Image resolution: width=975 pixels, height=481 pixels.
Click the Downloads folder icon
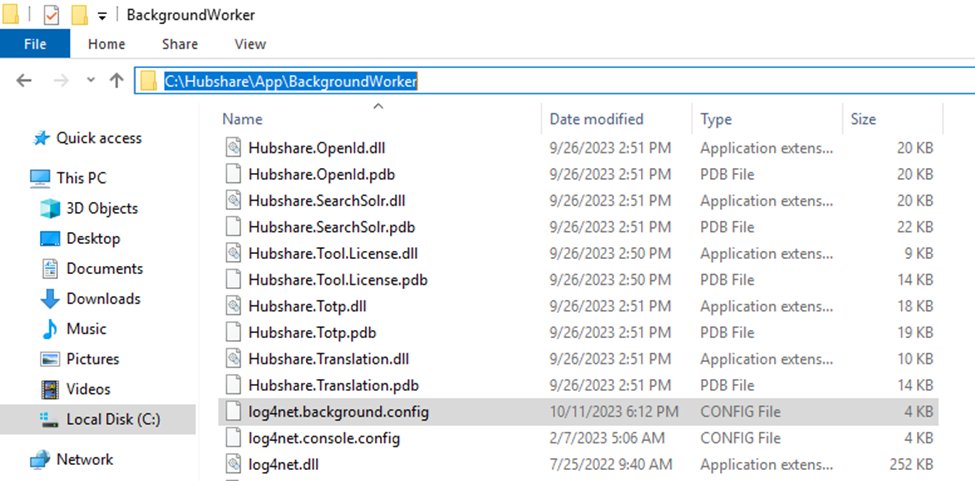click(x=50, y=299)
